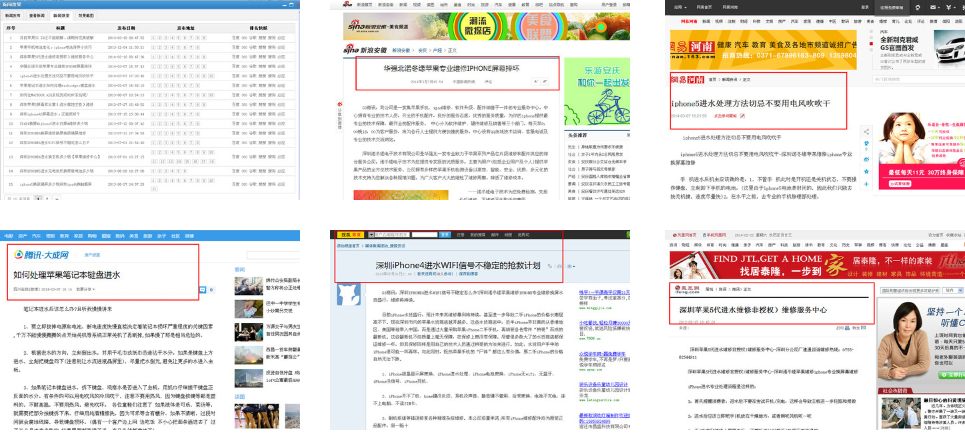Open the 应用 dropdown in NetEase top bar
The width and height of the screenshot is (965, 437).
[x=679, y=7]
